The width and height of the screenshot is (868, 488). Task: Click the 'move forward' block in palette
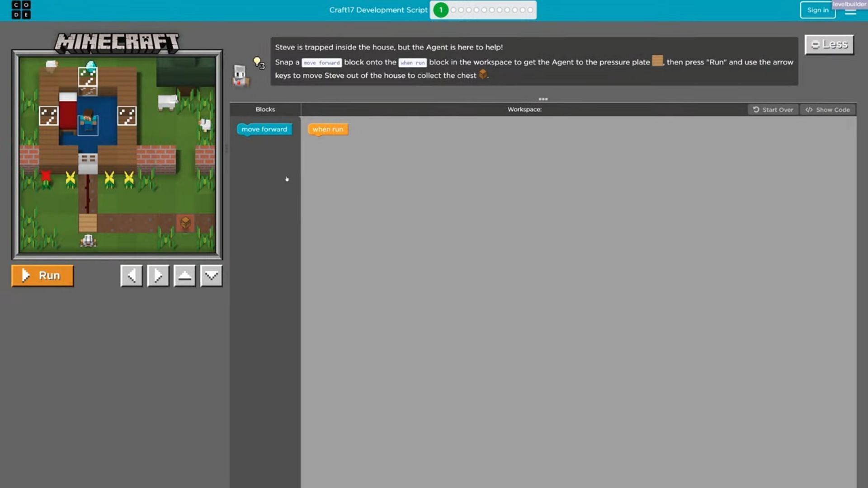(x=264, y=129)
